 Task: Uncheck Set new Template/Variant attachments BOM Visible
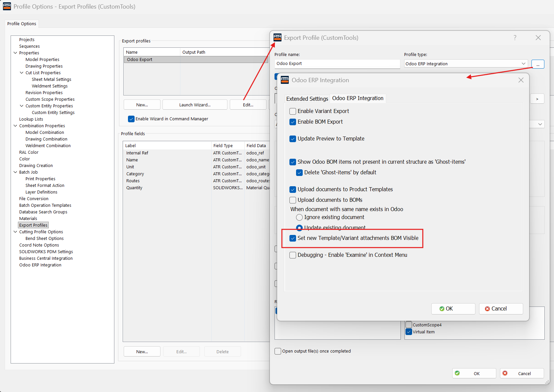point(293,238)
